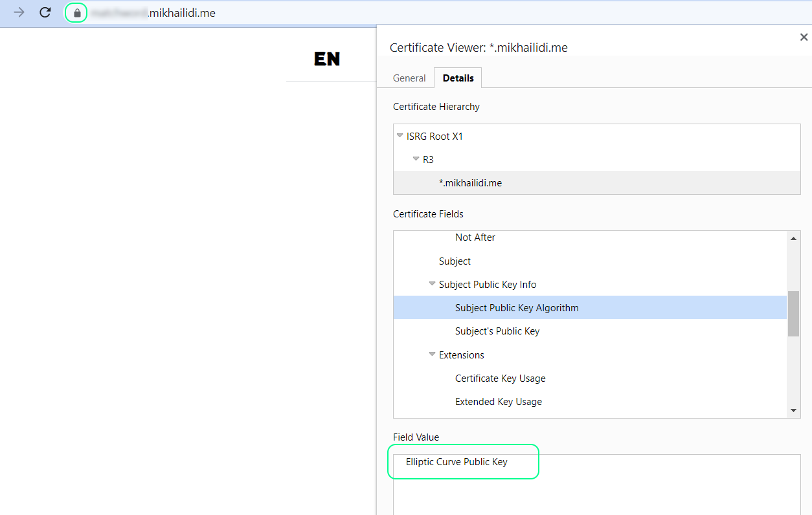Select Subject Public Key Algorithm field
This screenshot has height=515, width=812.
pos(516,308)
